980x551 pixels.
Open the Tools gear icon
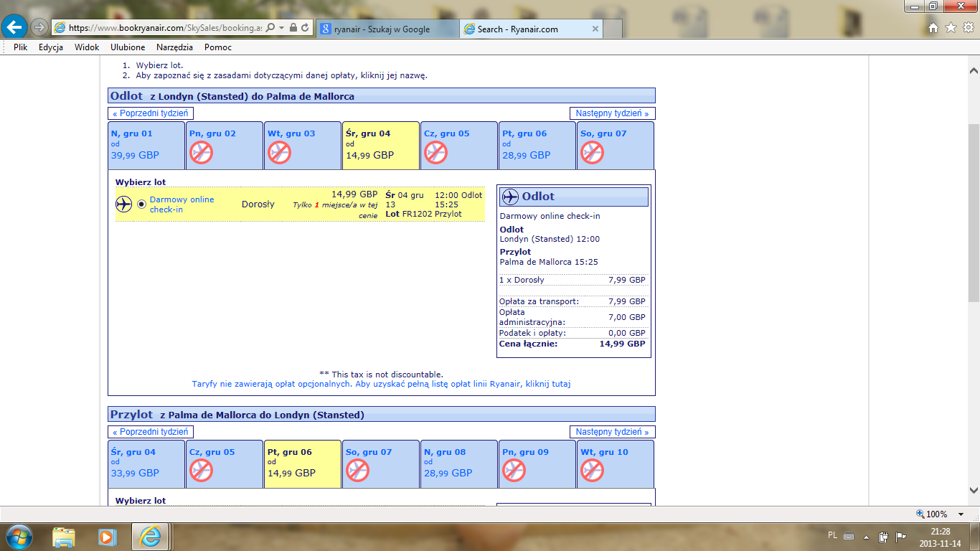(x=968, y=28)
